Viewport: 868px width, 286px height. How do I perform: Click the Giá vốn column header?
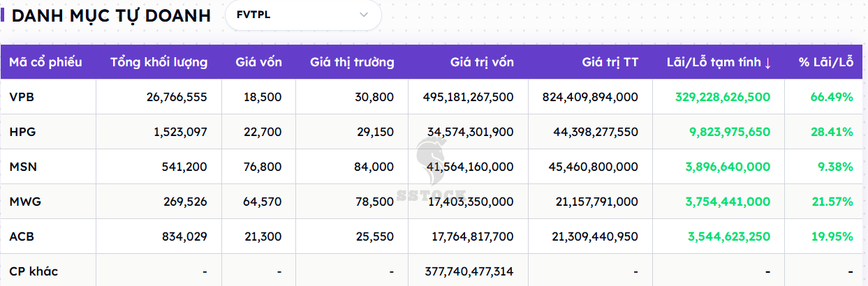point(258,62)
